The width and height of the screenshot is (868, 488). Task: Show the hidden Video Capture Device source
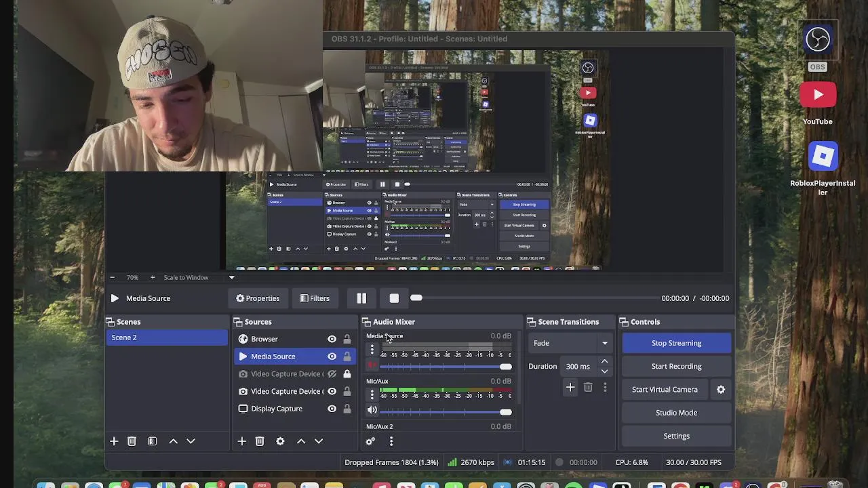coord(332,374)
